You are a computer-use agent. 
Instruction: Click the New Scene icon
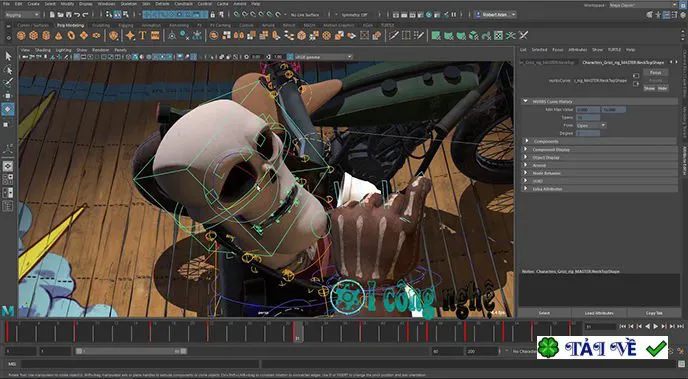tap(52, 14)
